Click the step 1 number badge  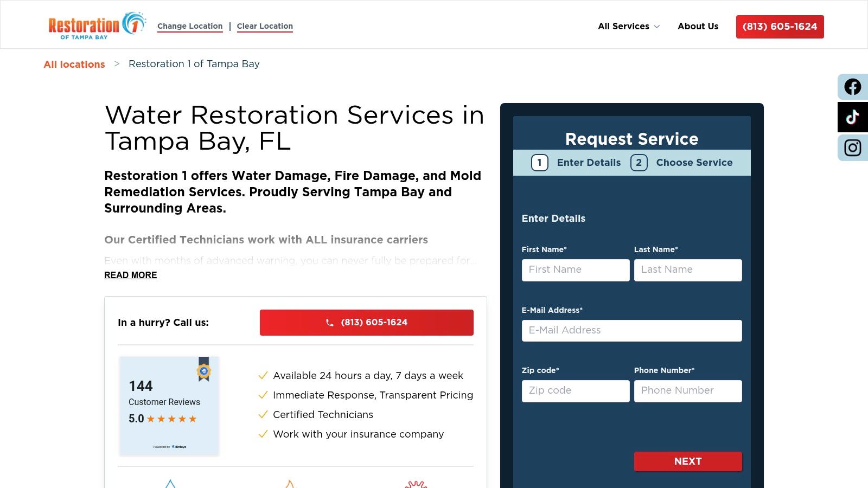coord(539,163)
